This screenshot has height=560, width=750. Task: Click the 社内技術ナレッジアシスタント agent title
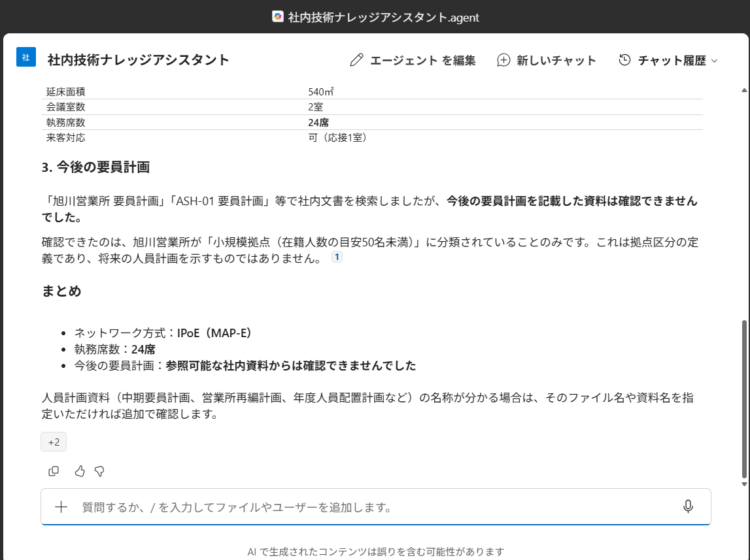[138, 59]
